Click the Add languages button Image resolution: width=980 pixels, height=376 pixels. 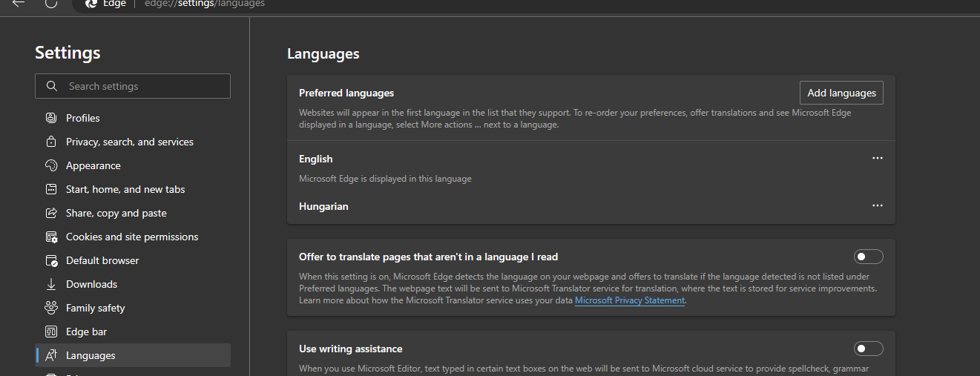841,93
